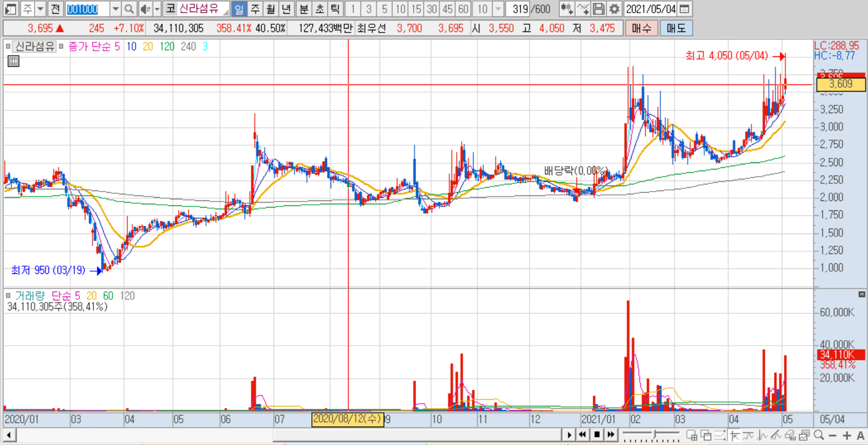Close the volume panel X icon
The height and width of the screenshot is (445, 868).
(x=862, y=294)
